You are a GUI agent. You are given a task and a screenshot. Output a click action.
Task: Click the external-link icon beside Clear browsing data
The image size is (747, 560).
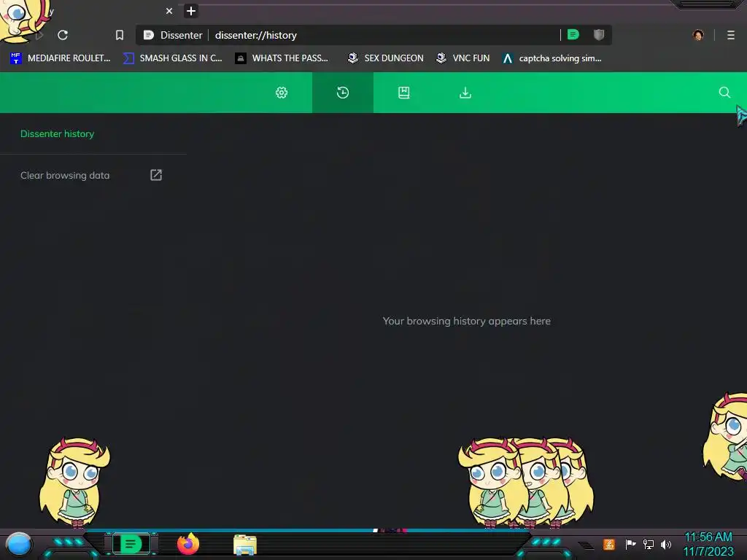(156, 175)
